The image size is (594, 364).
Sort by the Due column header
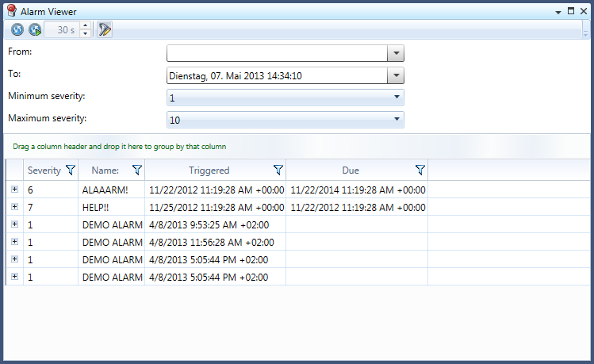coord(350,170)
